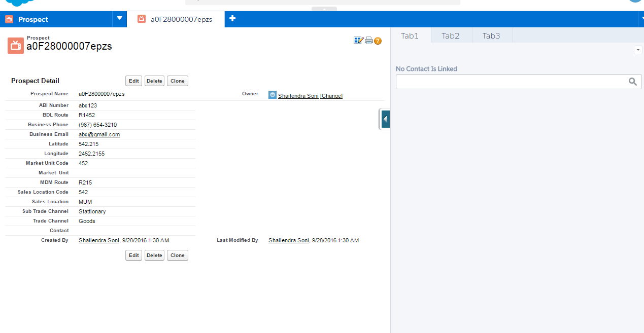This screenshot has width=644, height=333.
Task: Click the Contact field label
Action: pyautogui.click(x=59, y=231)
